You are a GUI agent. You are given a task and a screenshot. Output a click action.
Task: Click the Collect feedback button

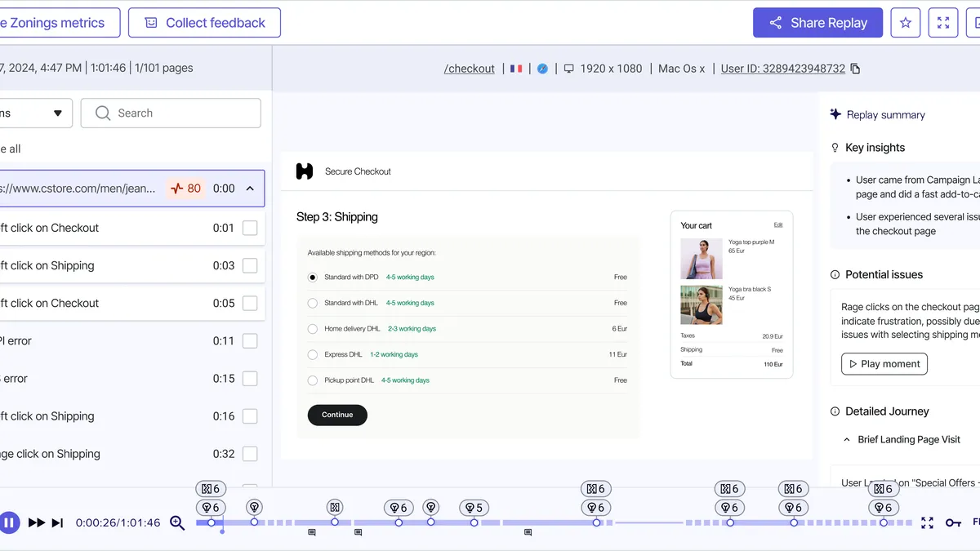point(204,23)
